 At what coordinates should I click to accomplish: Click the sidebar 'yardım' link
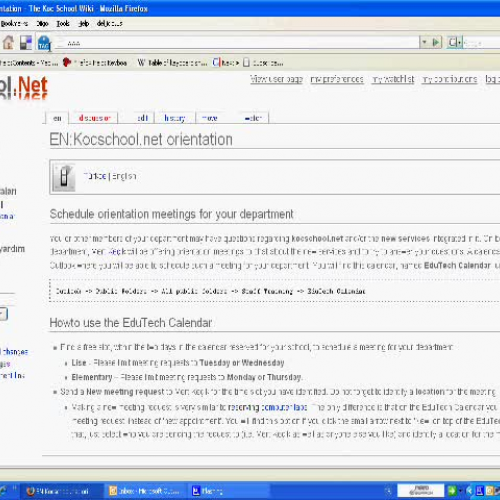point(12,249)
